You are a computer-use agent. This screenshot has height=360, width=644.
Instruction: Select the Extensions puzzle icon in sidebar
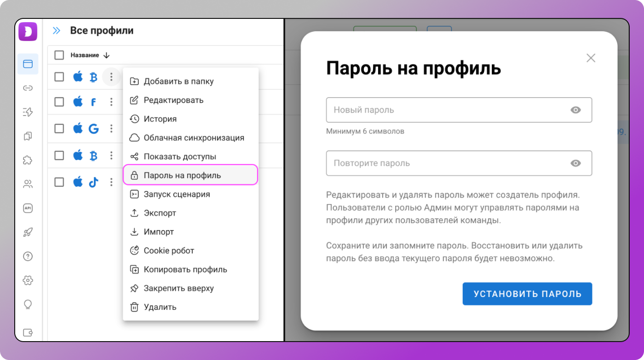(28, 160)
